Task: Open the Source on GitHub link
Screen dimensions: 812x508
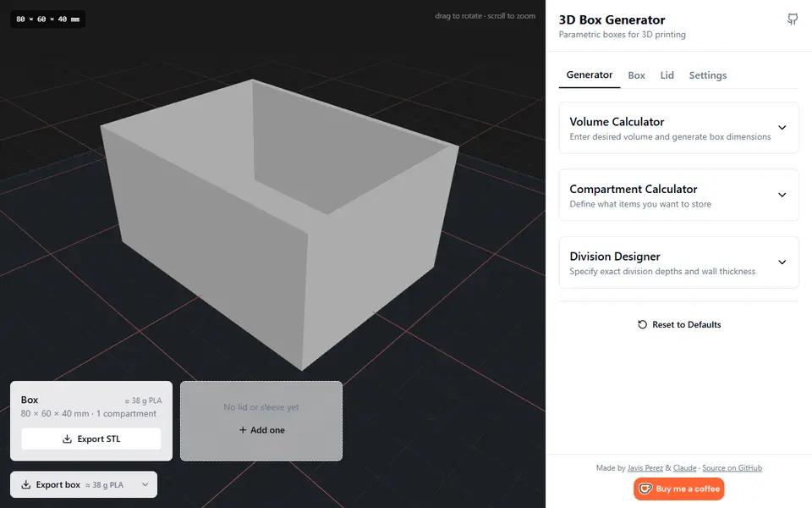Action: pos(732,467)
